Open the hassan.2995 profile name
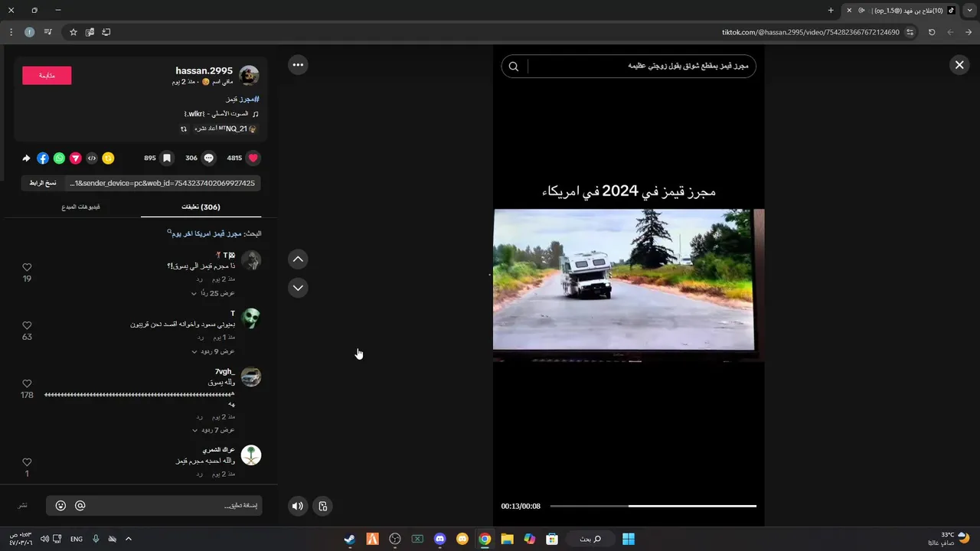Viewport: 980px width, 551px height. (x=204, y=70)
